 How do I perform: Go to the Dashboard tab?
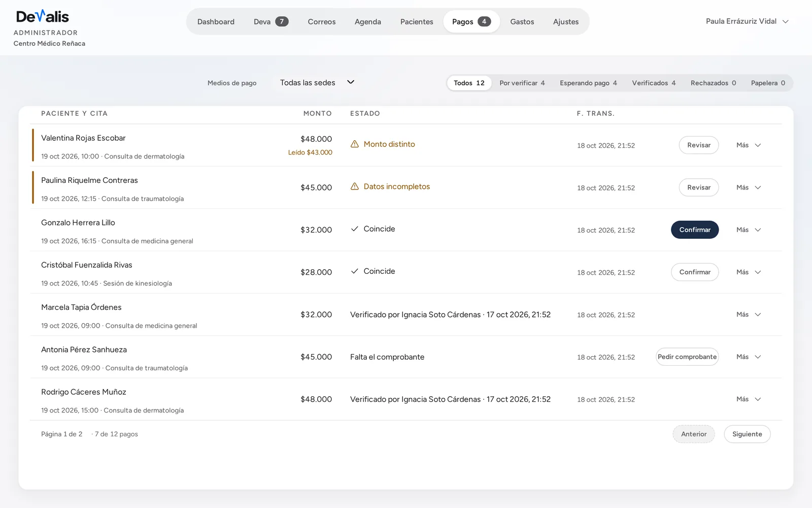tap(216, 22)
